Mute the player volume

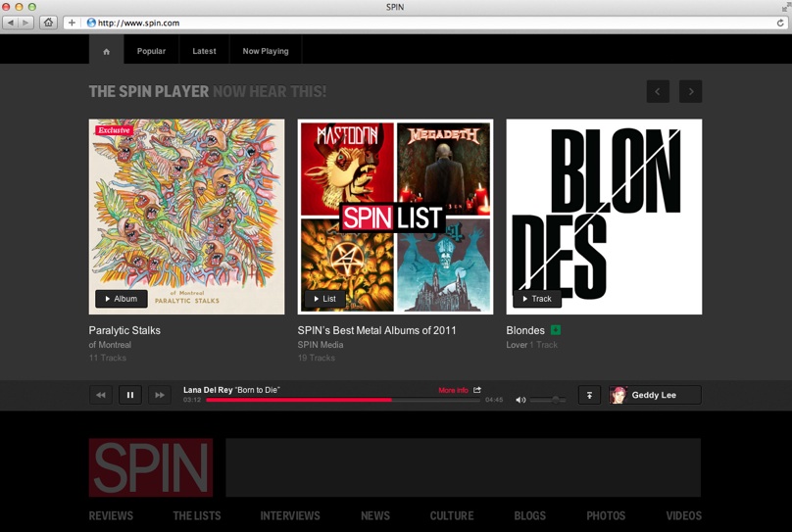click(520, 400)
